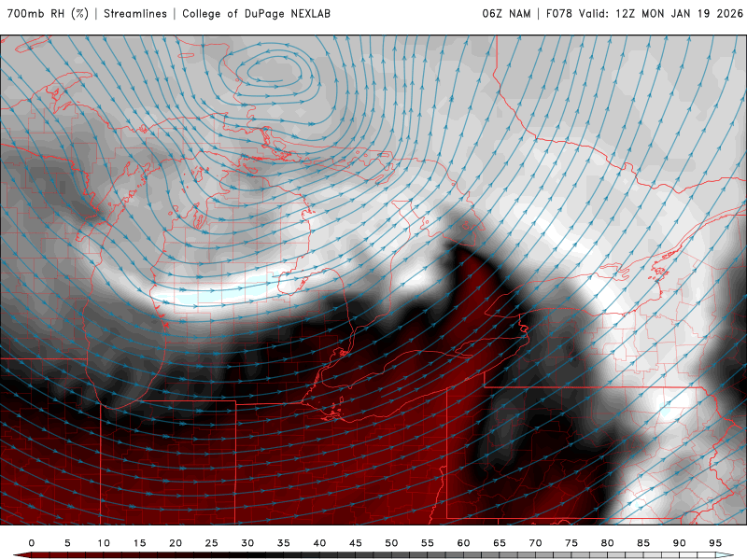Click the "Valid: 12Z MON JAN 19 2026" text
This screenshot has height=560, width=747.
pos(661,14)
